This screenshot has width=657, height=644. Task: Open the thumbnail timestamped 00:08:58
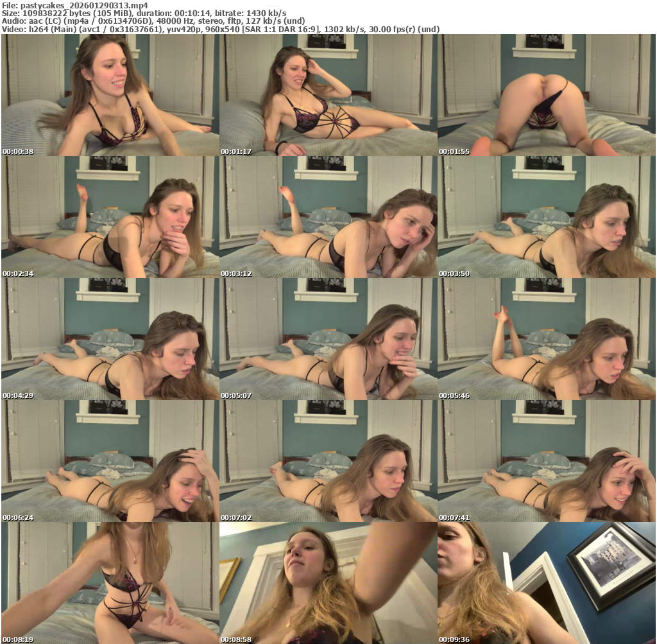pyautogui.click(x=328, y=583)
